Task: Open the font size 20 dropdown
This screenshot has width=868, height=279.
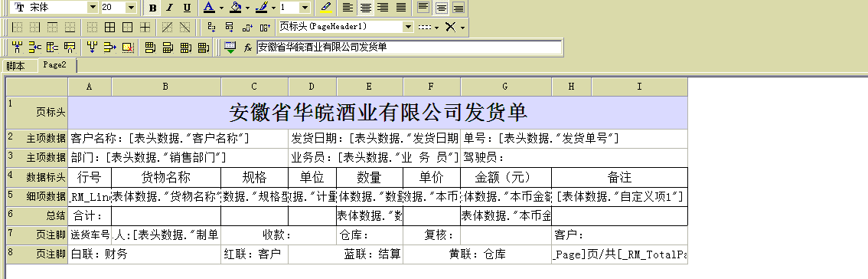Action: 131,8
